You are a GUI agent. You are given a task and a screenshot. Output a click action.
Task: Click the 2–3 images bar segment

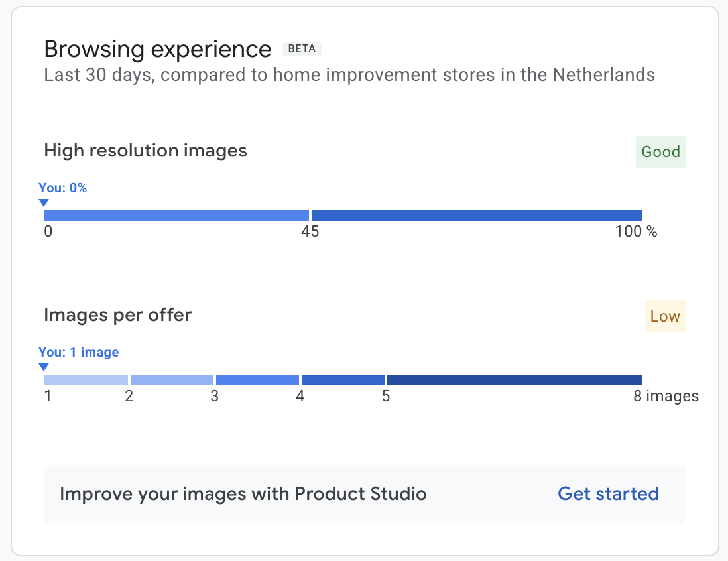pyautogui.click(x=172, y=380)
